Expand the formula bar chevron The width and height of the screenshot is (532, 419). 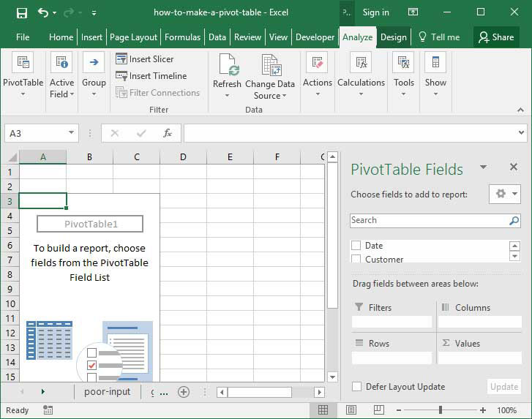coord(521,133)
